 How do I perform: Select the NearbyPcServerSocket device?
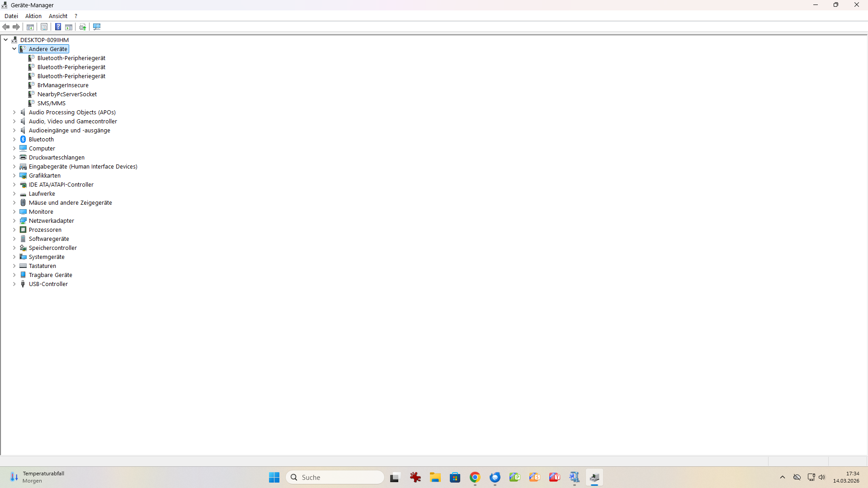67,94
